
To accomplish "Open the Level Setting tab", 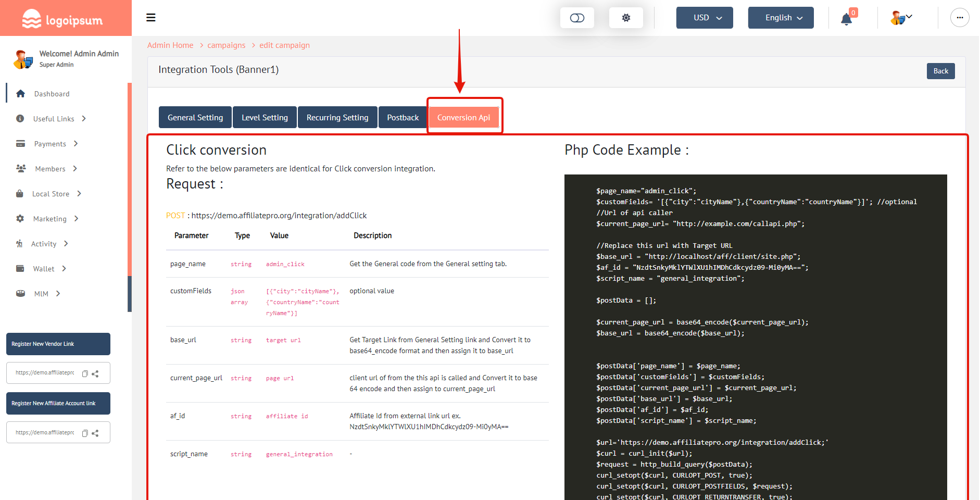I will [x=265, y=117].
